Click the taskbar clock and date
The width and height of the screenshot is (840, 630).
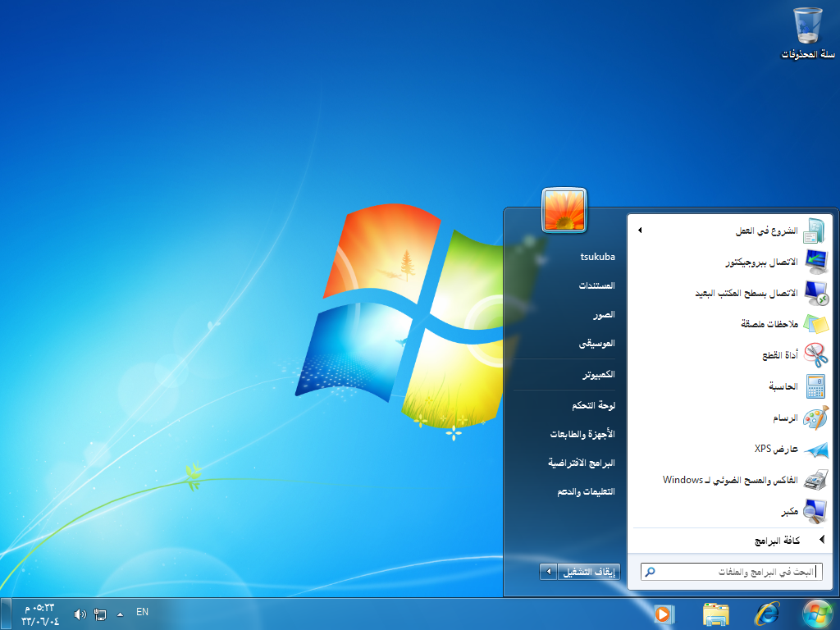(40, 614)
